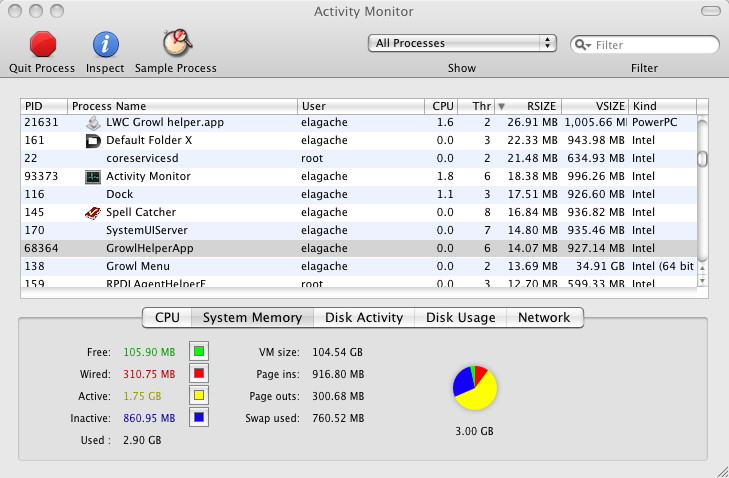This screenshot has width=729, height=478.
Task: Select the System Memory tab
Action: [252, 318]
